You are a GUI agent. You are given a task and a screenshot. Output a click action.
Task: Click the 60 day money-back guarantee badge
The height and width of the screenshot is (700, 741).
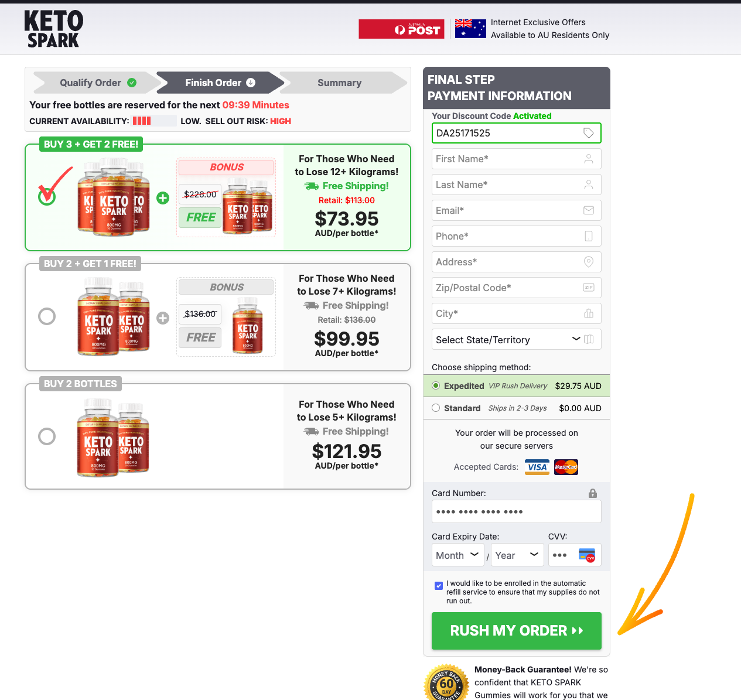447,682
